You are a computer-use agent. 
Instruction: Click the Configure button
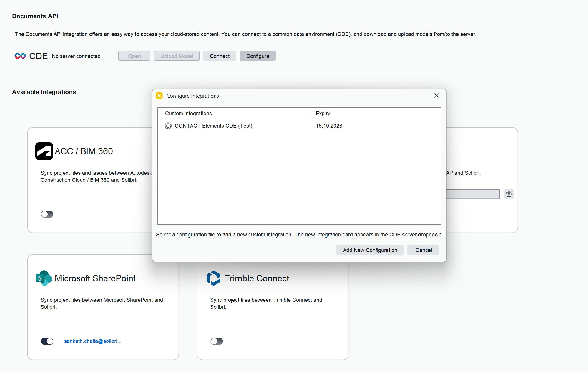(258, 56)
